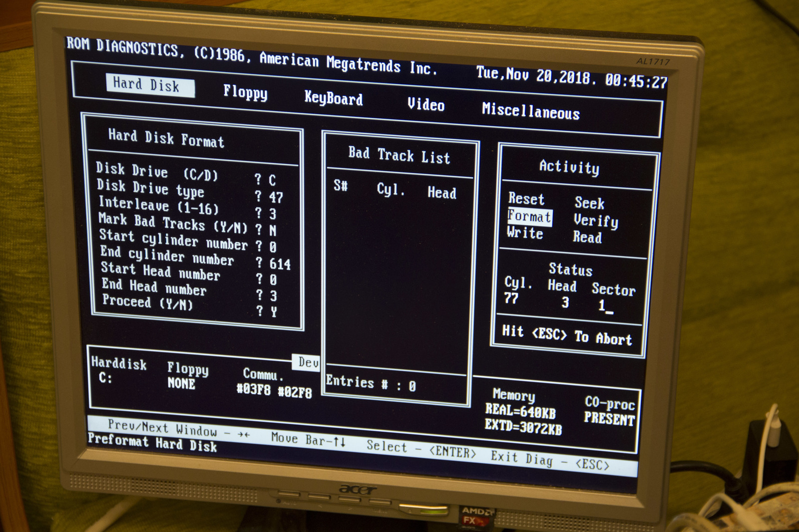Click the Disk Drive type value 47
The image size is (799, 532).
coord(276,197)
